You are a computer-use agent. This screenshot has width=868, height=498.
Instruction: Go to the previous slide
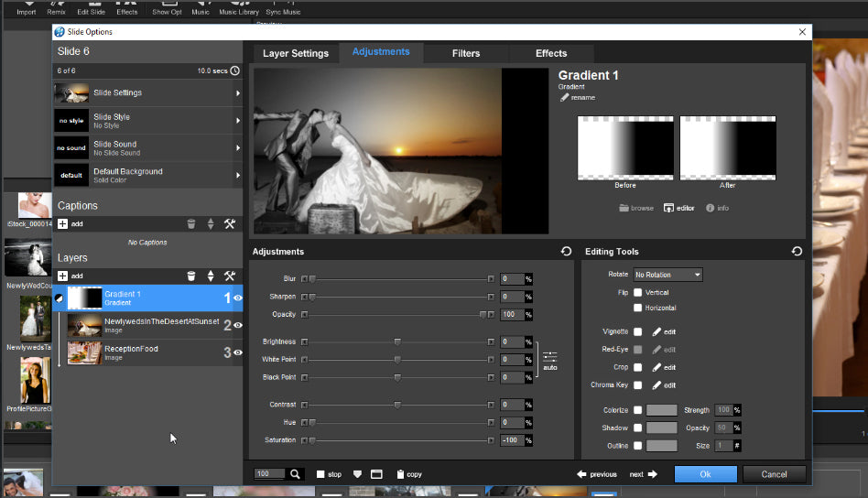point(597,474)
